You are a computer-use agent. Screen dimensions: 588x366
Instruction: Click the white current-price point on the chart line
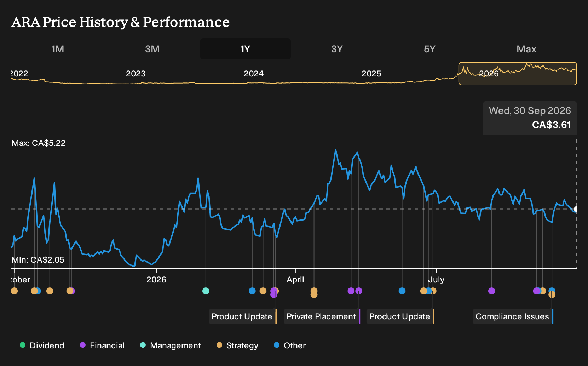(576, 209)
